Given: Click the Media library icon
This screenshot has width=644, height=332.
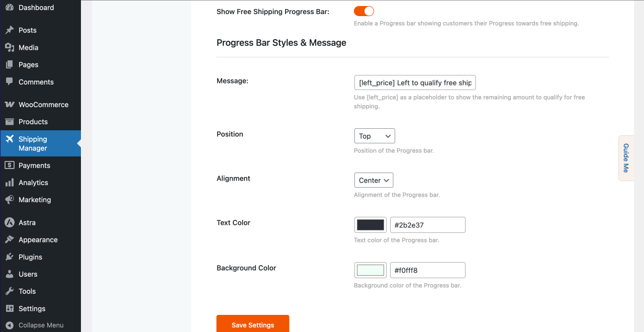Looking at the screenshot, I should (x=10, y=47).
